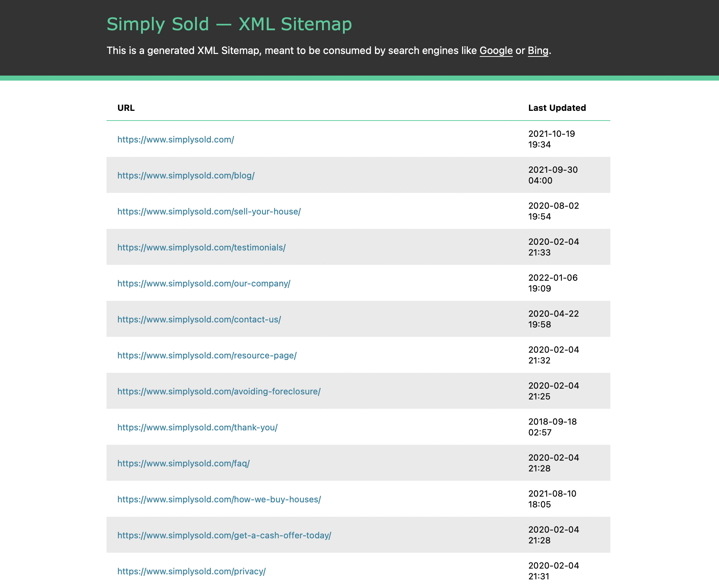The height and width of the screenshot is (588, 719).
Task: Open the /blog/ sitemap URL
Action: [186, 176]
